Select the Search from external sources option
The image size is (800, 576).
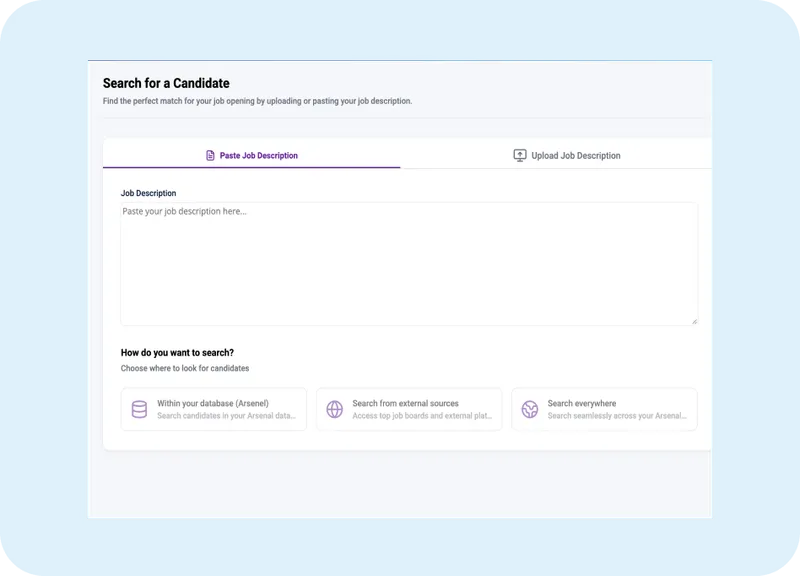[x=409, y=409]
